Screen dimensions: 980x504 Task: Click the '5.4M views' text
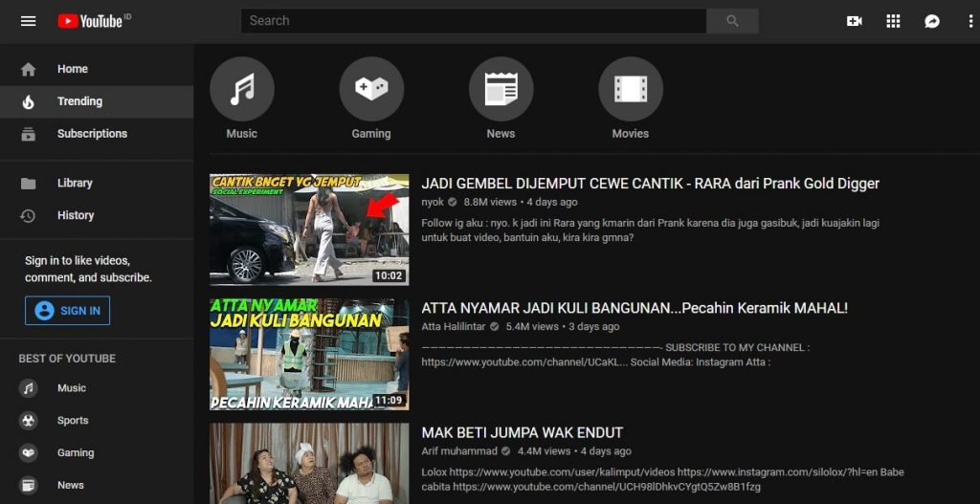[532, 327]
